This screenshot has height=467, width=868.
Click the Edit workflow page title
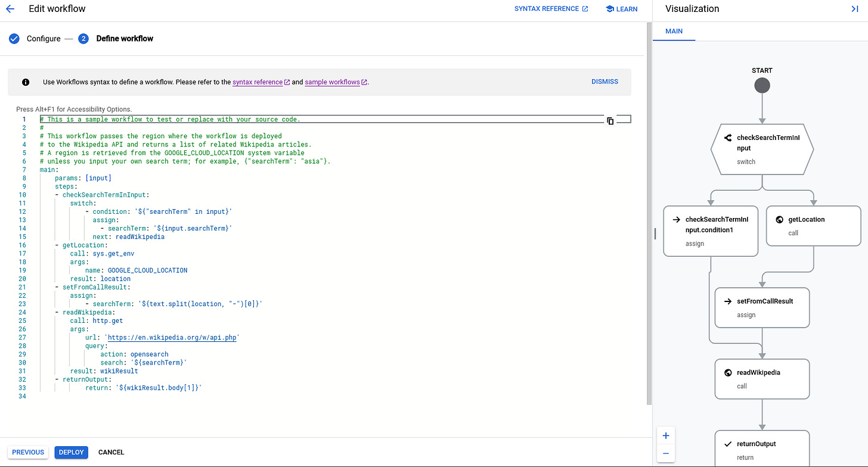[57, 9]
